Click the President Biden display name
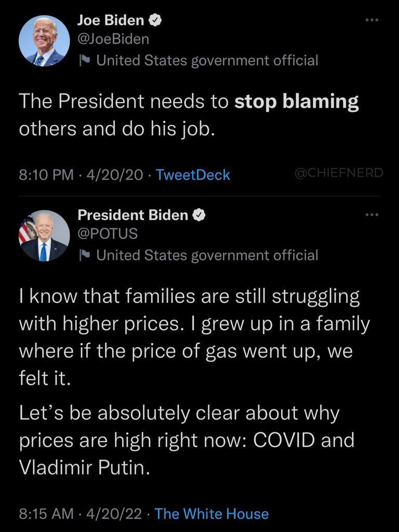Screen dimensions: 399x532 (x=133, y=215)
